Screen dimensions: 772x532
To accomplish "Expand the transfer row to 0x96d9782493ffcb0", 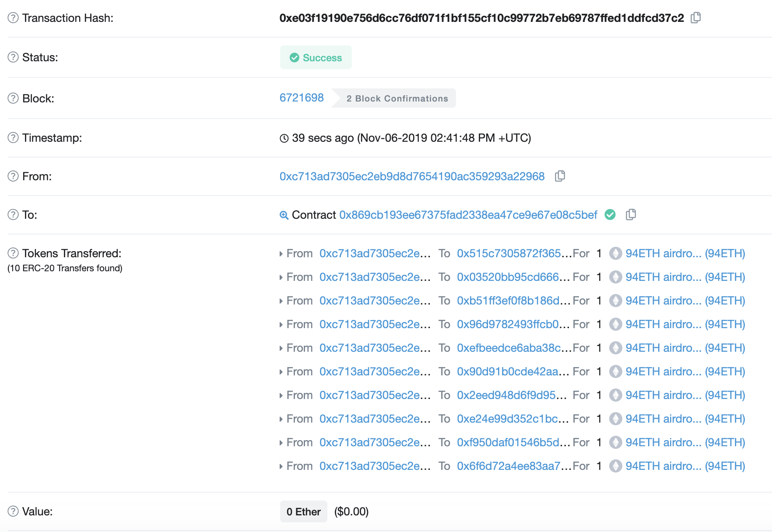I will point(281,325).
